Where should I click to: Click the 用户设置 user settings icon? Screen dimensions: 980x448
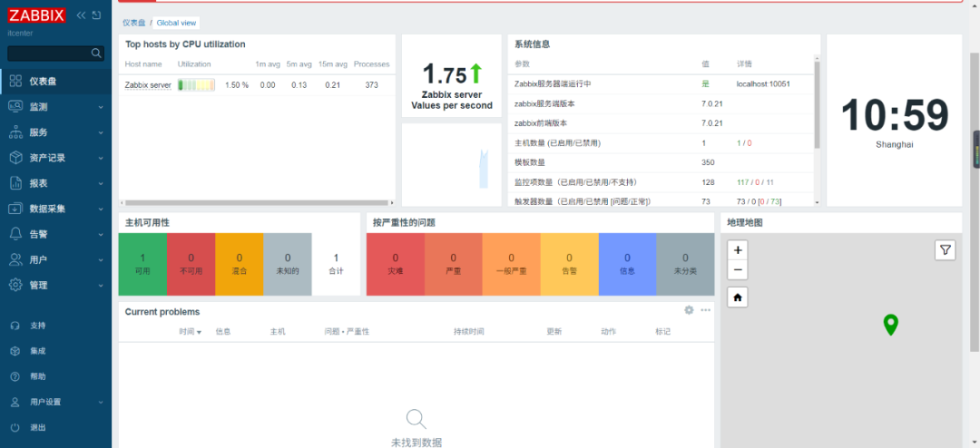point(15,403)
